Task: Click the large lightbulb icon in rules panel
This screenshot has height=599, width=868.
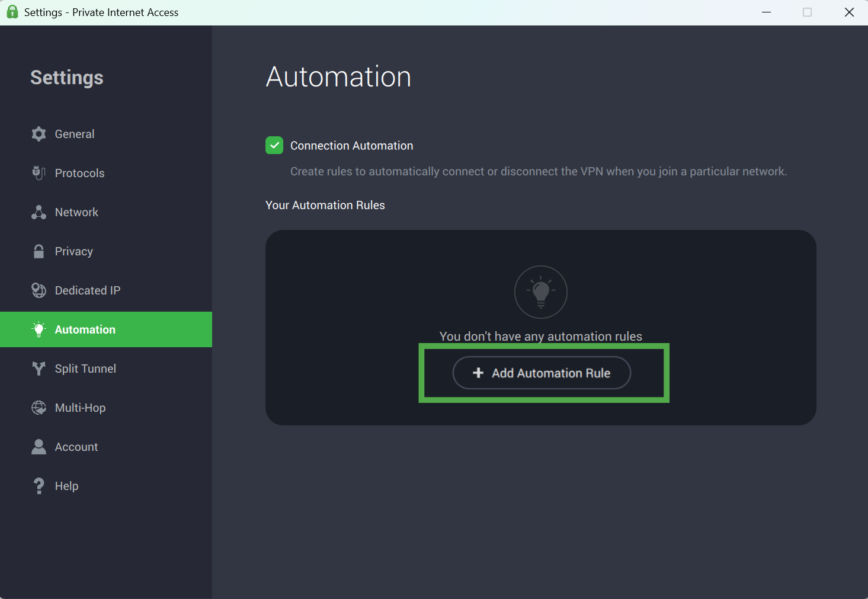Action: 541,292
